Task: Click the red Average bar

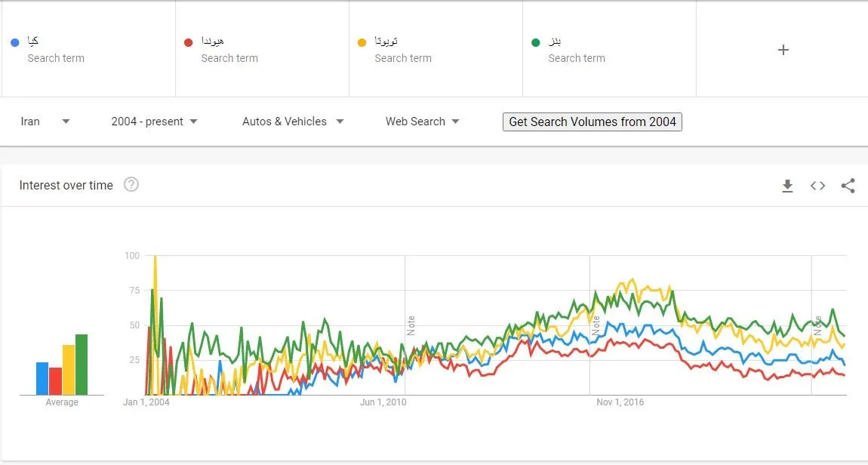Action: point(55,381)
